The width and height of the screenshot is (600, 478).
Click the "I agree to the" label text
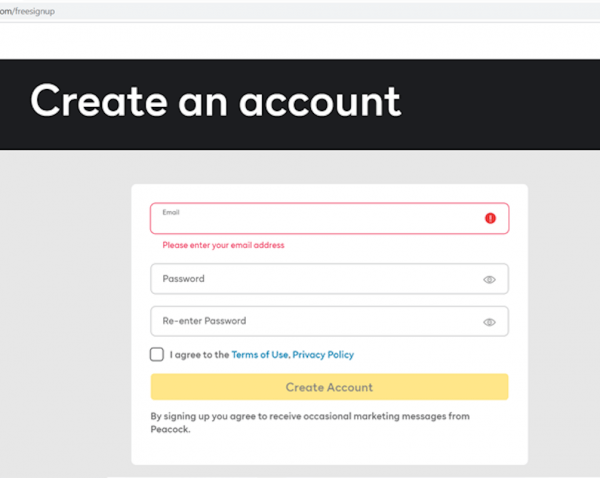[199, 355]
